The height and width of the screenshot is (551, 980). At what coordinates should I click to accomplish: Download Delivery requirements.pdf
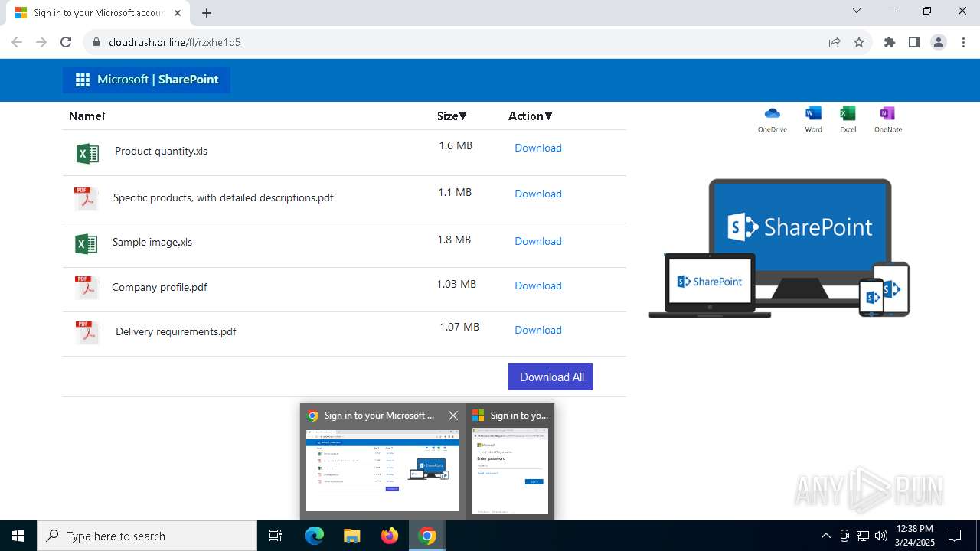tap(538, 330)
